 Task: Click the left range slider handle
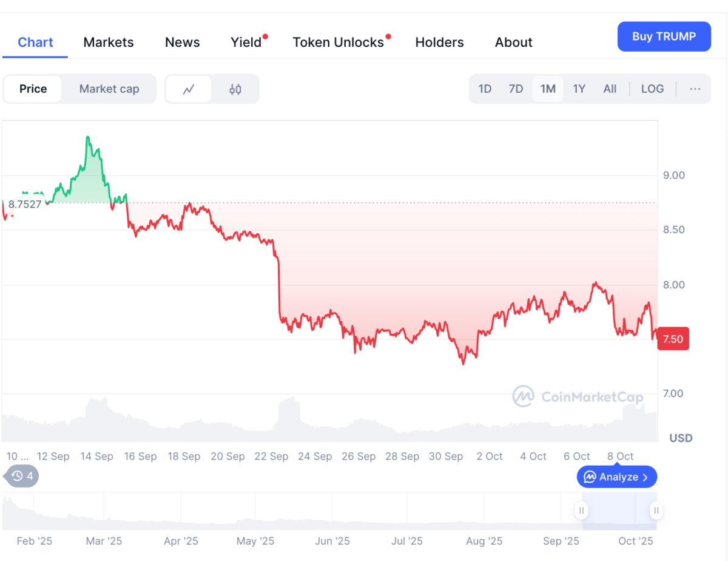[581, 511]
